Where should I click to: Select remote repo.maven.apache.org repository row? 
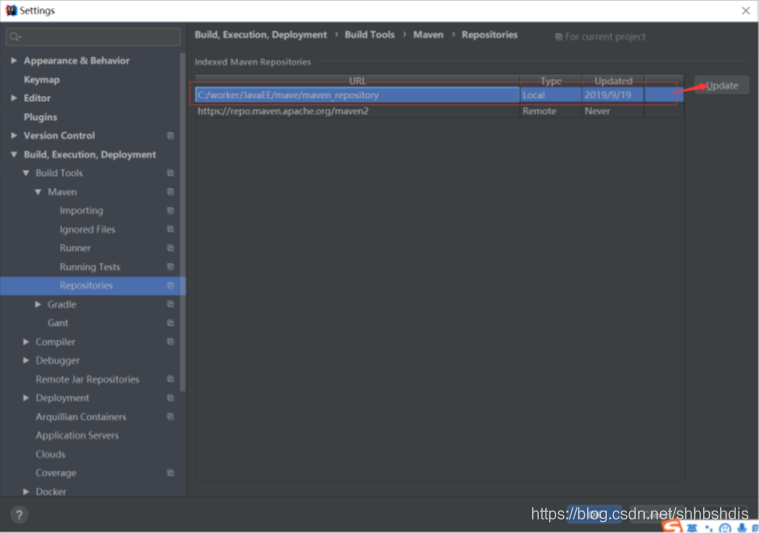click(x=439, y=111)
